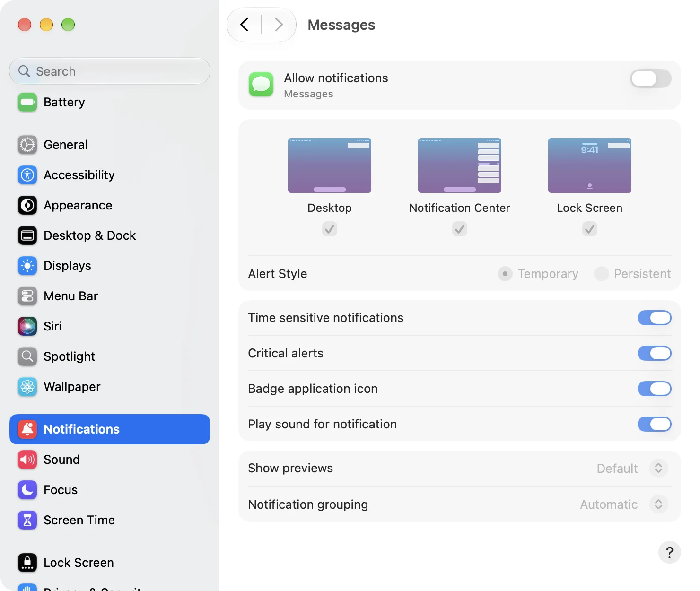Click the Screen Time hourglass icon
Screen dimensions: 700x591
(27, 520)
